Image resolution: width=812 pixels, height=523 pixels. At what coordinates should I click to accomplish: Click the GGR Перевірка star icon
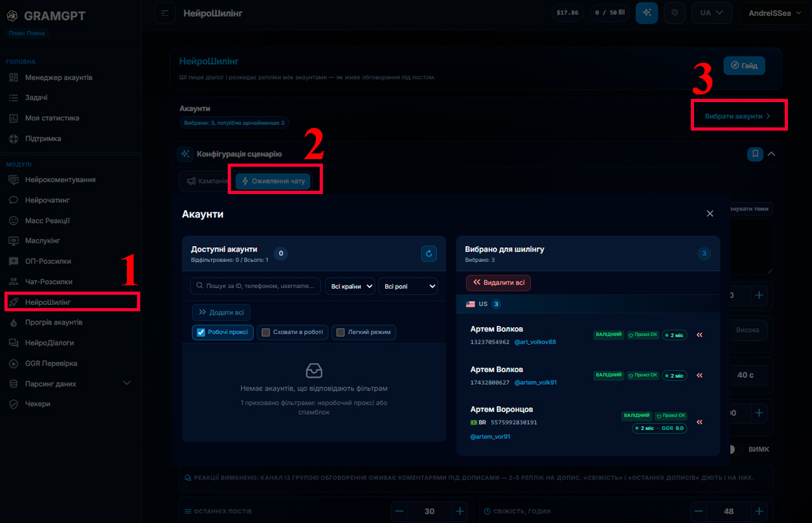click(x=13, y=363)
